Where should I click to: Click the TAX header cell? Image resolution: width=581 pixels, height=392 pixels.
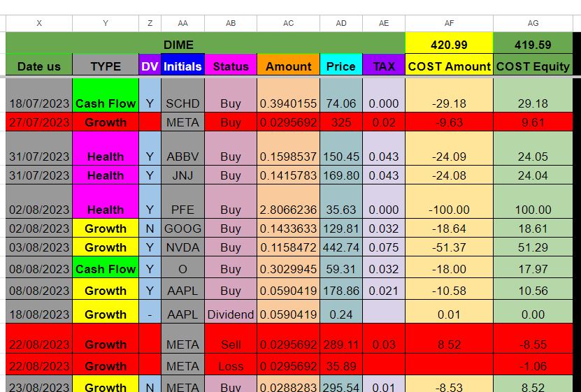[x=384, y=64]
